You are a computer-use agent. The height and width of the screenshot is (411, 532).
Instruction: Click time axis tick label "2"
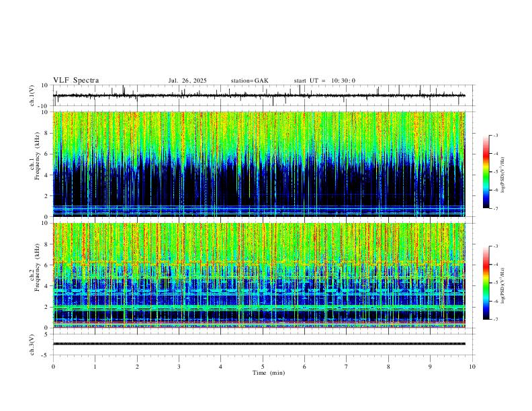(x=137, y=367)
